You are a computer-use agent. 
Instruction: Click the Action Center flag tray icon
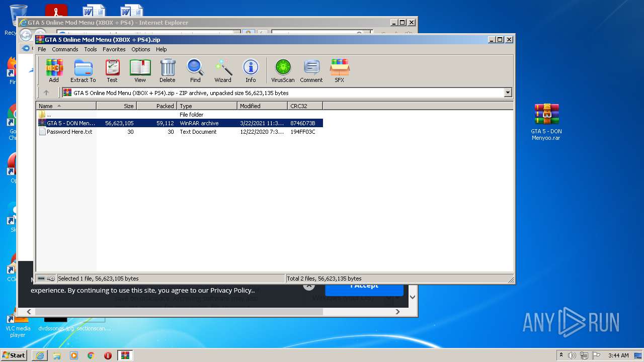[x=596, y=355]
